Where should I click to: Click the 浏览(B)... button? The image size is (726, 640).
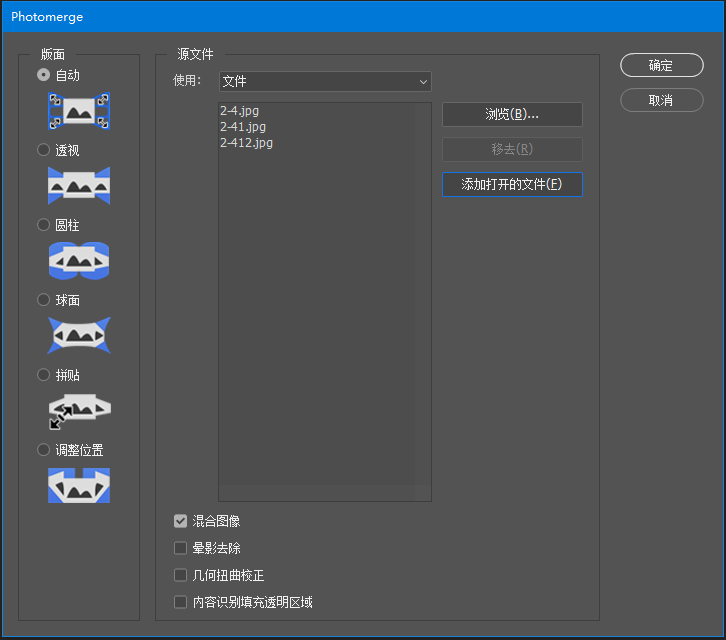[512, 114]
